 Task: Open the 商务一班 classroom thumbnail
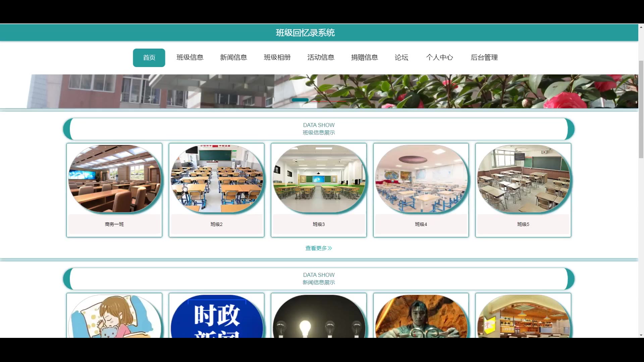click(x=114, y=179)
